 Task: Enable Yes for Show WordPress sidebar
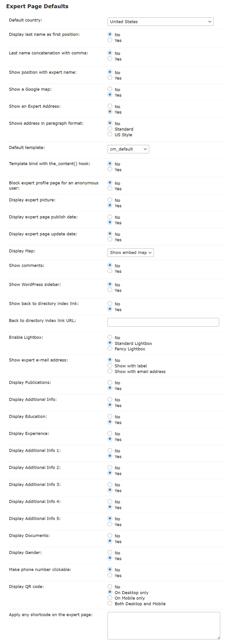coord(110,290)
